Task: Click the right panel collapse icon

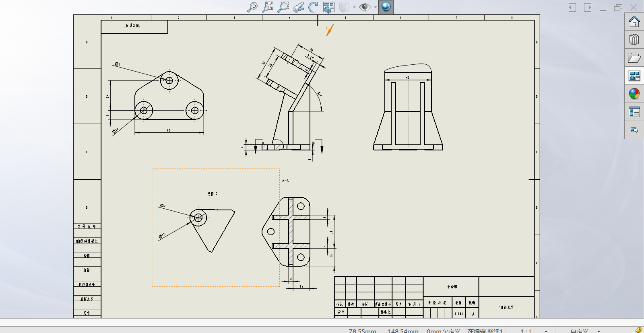Action: tap(588, 7)
